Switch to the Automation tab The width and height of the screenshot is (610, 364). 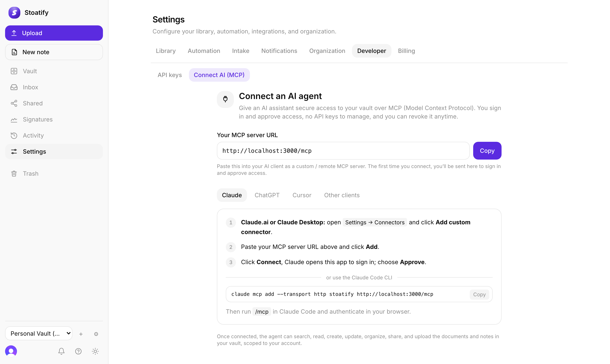coord(204,51)
